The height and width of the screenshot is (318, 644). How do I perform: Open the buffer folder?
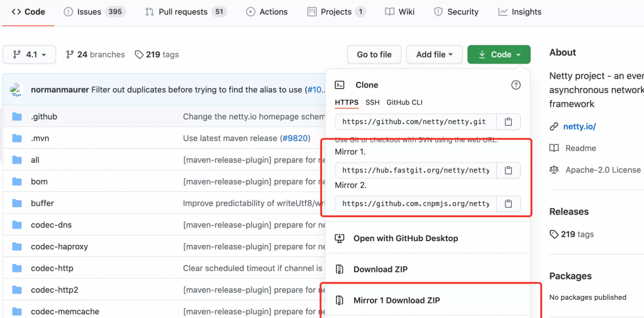pyautogui.click(x=42, y=203)
